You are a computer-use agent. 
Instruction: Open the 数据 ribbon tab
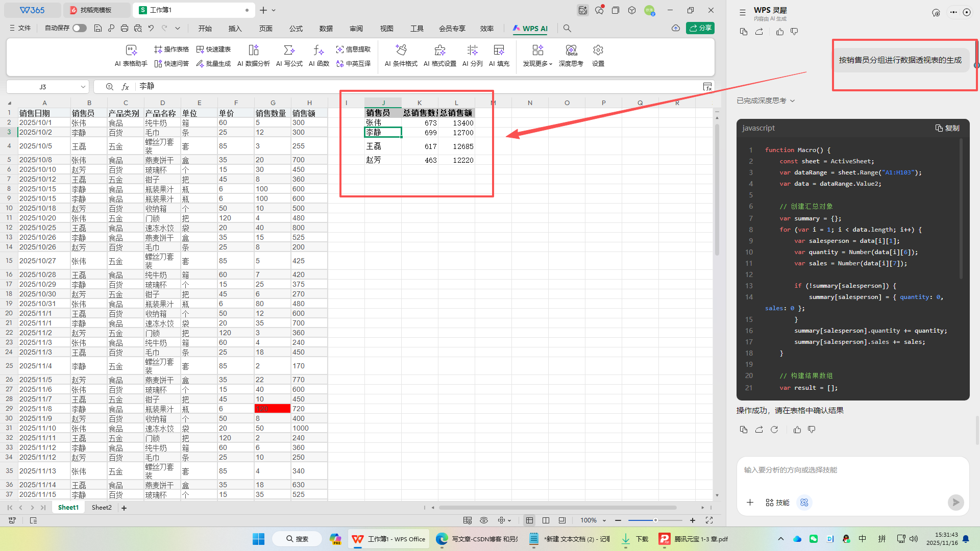[326, 29]
